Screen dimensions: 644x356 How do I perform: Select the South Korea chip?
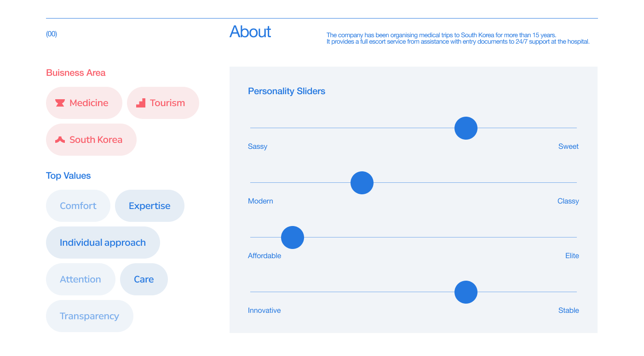click(x=91, y=140)
